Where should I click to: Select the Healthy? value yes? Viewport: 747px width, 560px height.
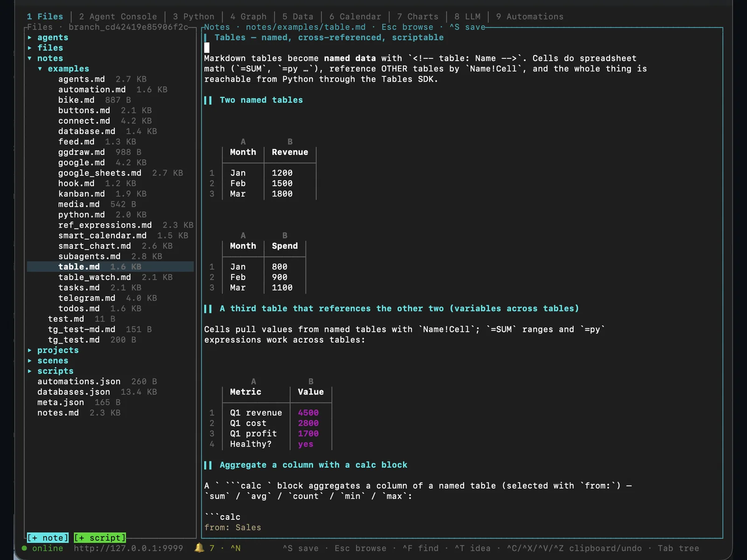305,444
